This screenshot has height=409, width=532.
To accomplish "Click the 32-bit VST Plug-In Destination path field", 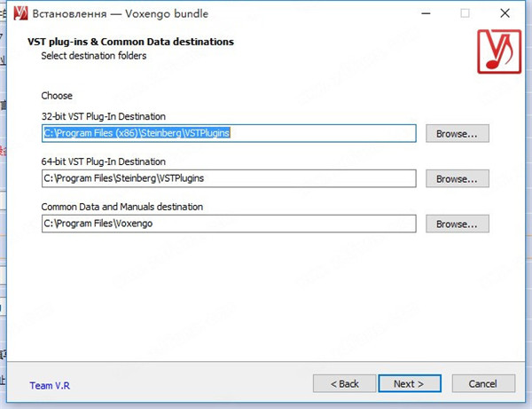I will [x=229, y=133].
